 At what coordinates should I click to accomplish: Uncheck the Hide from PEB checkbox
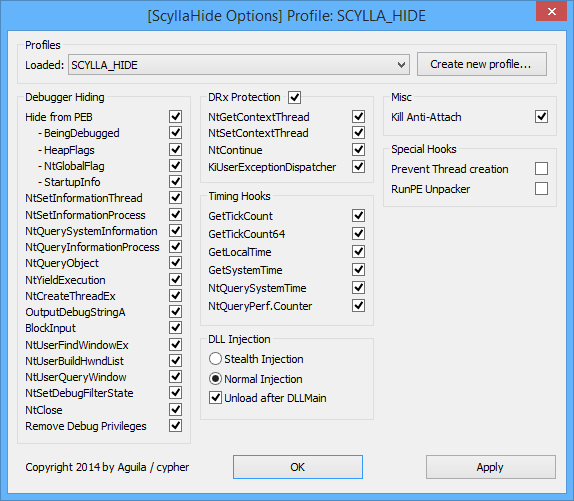pyautogui.click(x=176, y=117)
